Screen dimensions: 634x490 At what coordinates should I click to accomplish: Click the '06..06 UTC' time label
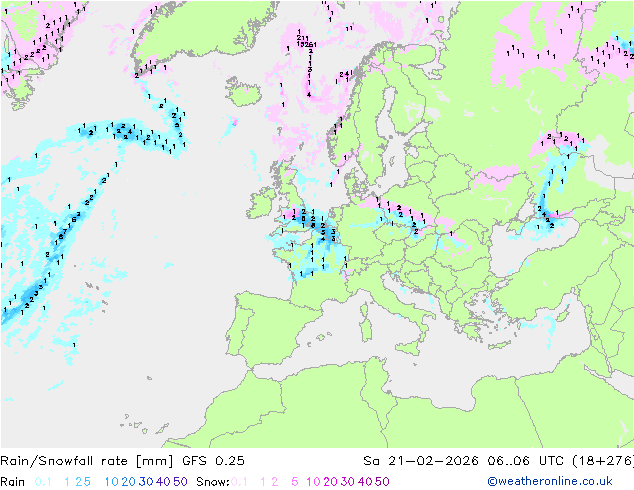(x=524, y=461)
